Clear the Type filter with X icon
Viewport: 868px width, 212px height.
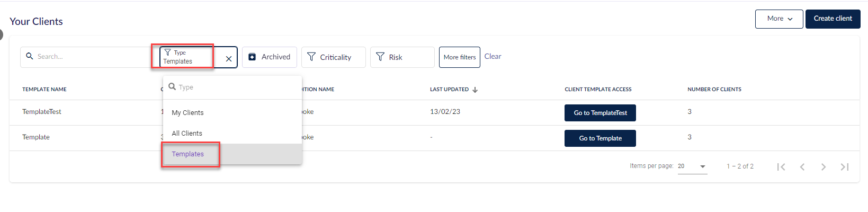229,59
